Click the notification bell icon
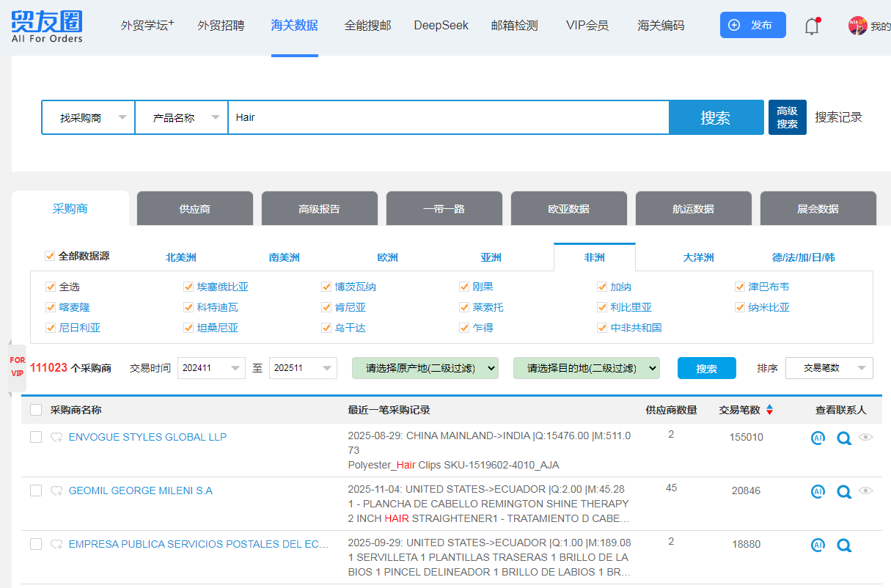Image resolution: width=891 pixels, height=588 pixels. point(812,26)
